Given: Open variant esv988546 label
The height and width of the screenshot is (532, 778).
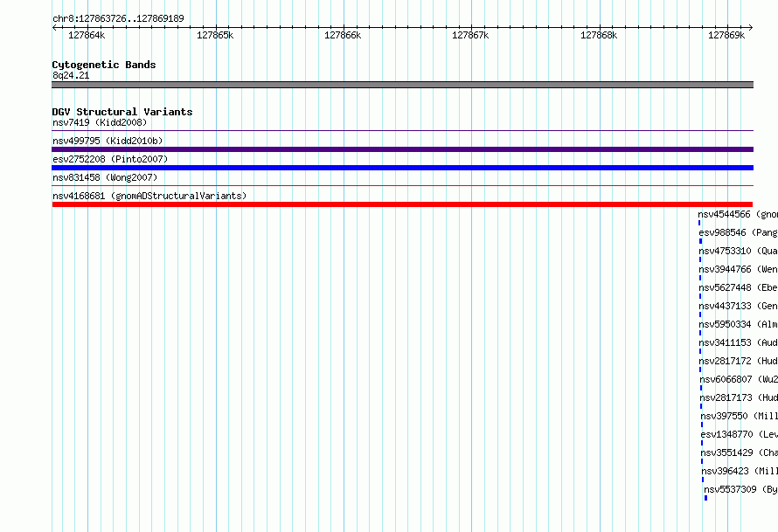Looking at the screenshot, I should click(739, 232).
